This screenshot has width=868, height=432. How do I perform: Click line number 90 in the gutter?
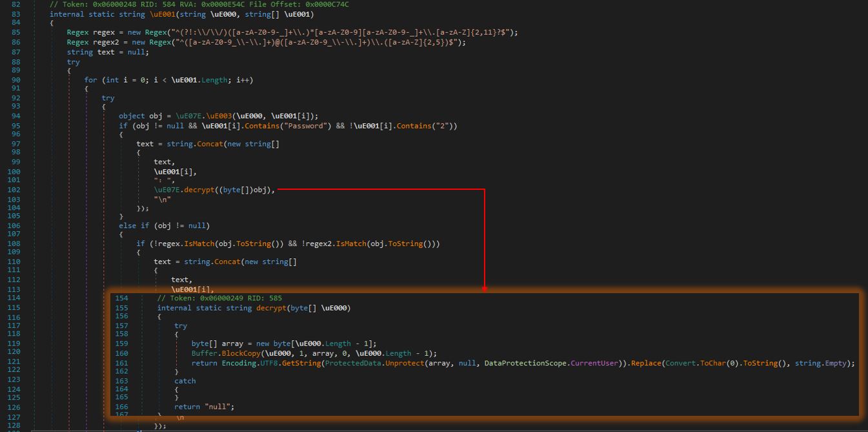click(16, 80)
